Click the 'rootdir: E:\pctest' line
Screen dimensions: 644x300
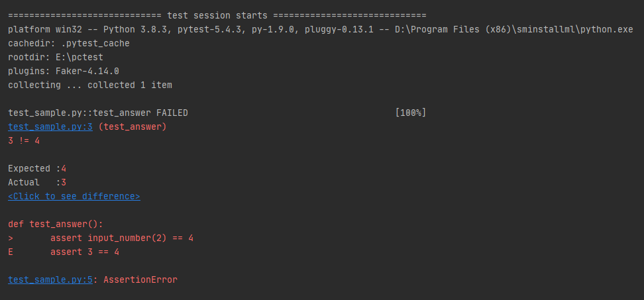coord(56,57)
